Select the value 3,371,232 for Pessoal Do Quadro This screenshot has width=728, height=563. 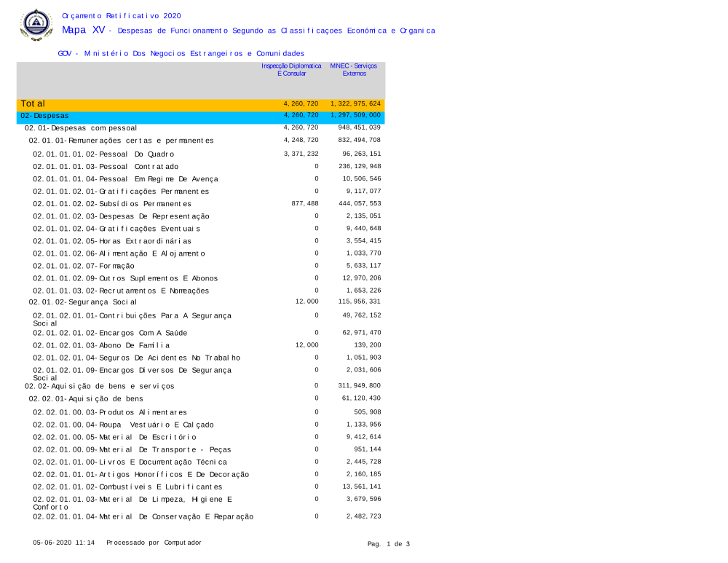[301, 154]
